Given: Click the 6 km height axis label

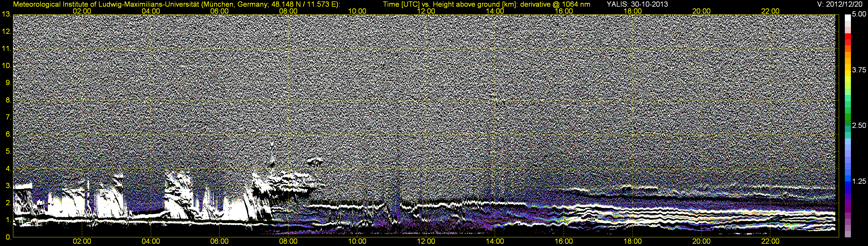Looking at the screenshot, I should pyautogui.click(x=8, y=135).
